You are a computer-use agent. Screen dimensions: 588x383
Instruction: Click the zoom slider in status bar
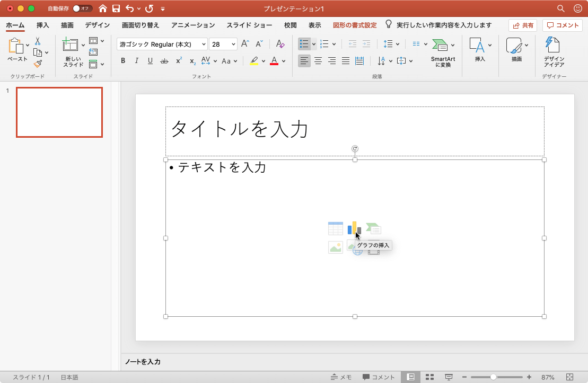pyautogui.click(x=493, y=377)
